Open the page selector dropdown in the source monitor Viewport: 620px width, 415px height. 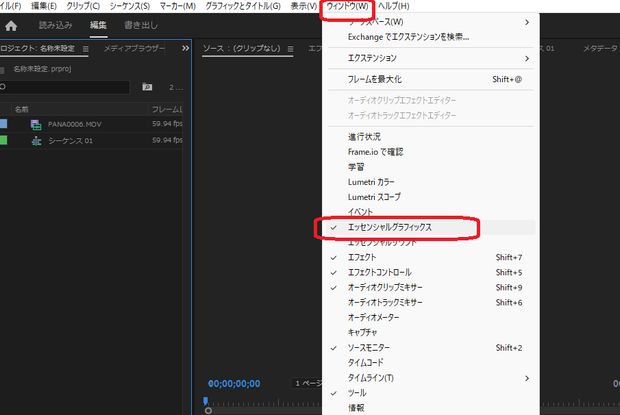(x=308, y=383)
